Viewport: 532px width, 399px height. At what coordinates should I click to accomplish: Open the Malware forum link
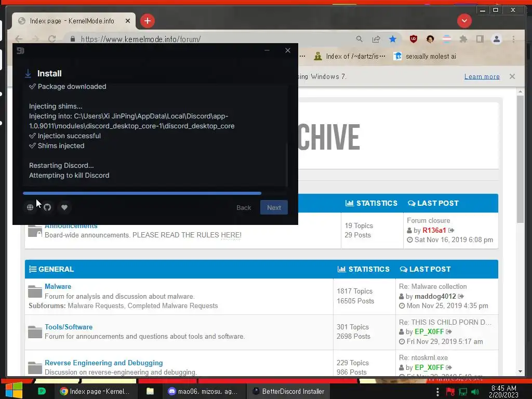coord(58,286)
